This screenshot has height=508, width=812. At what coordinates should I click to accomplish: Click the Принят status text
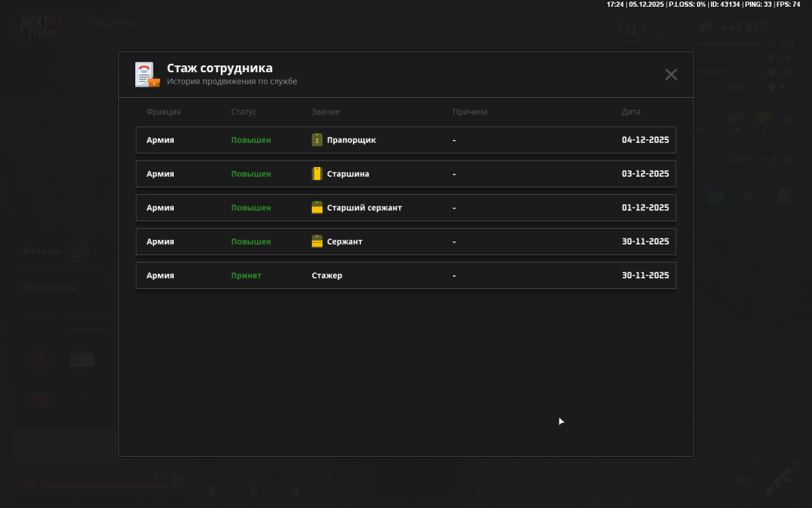(x=246, y=275)
